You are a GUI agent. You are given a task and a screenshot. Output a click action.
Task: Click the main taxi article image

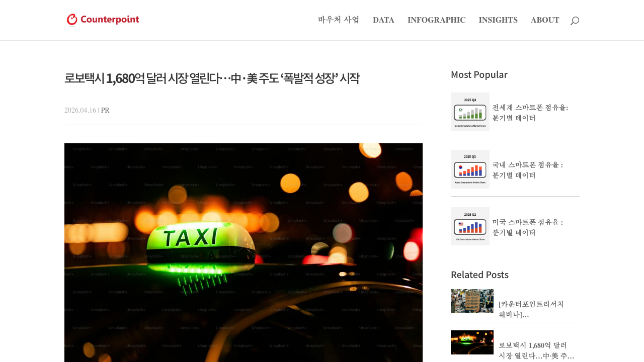[x=244, y=252]
